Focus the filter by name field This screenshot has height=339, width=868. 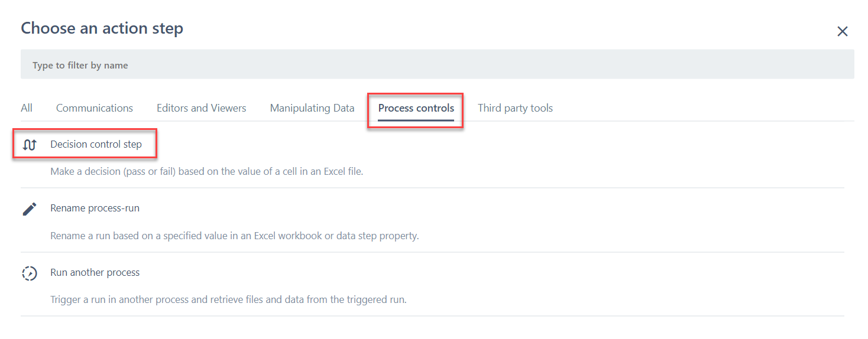click(x=437, y=64)
